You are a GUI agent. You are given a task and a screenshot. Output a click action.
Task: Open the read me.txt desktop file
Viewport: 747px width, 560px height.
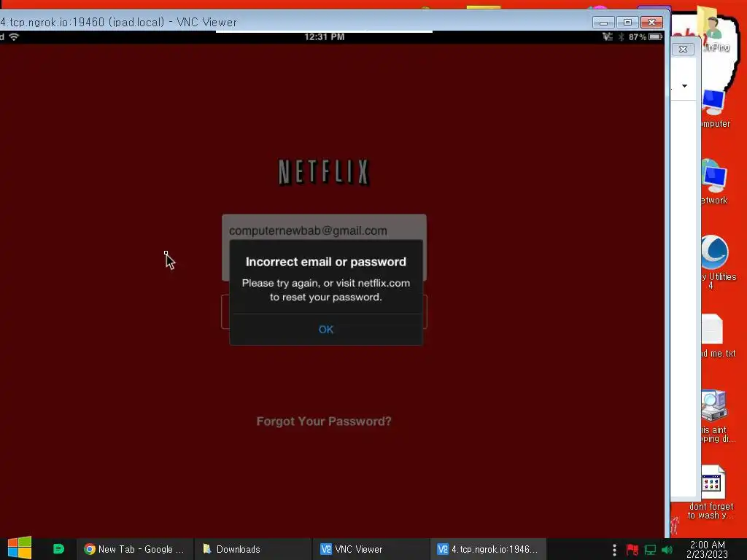717,335
